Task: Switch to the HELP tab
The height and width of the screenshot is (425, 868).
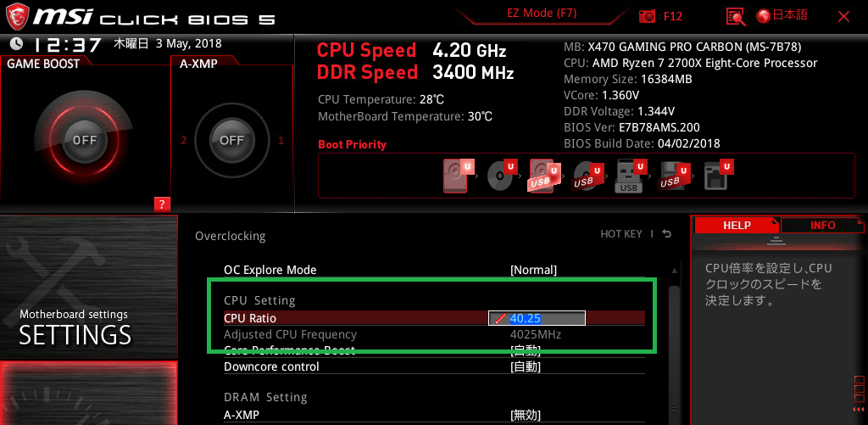Action: tap(737, 226)
